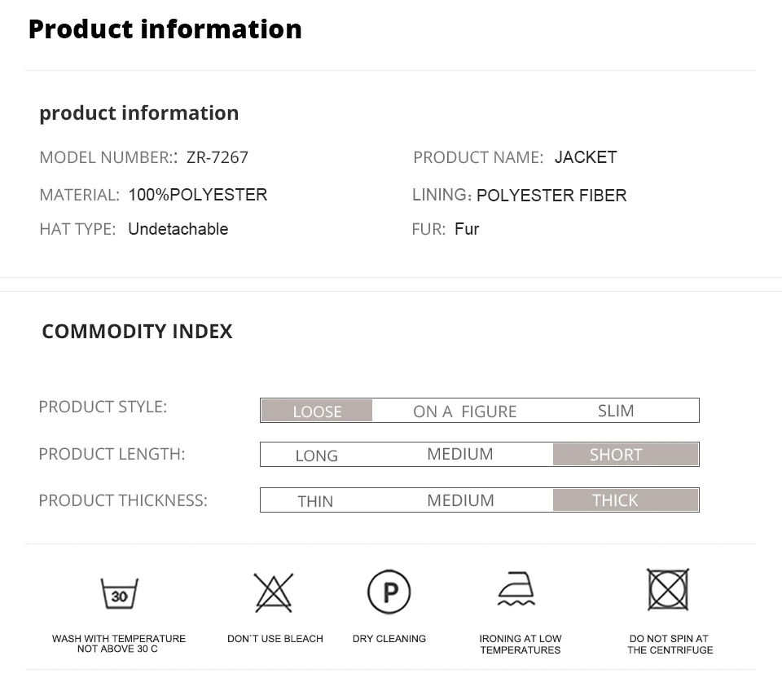
Task: Click the Undetachable hat type value
Action: pos(178,229)
